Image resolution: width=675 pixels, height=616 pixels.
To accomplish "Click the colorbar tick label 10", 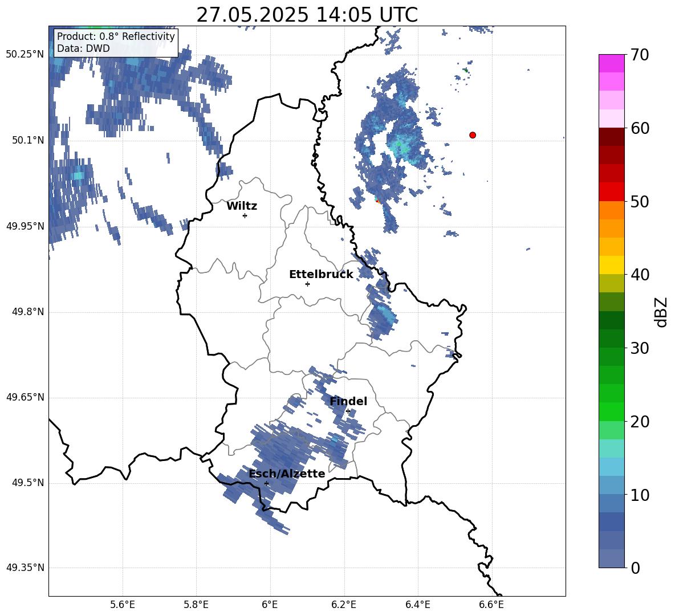I will [640, 495].
